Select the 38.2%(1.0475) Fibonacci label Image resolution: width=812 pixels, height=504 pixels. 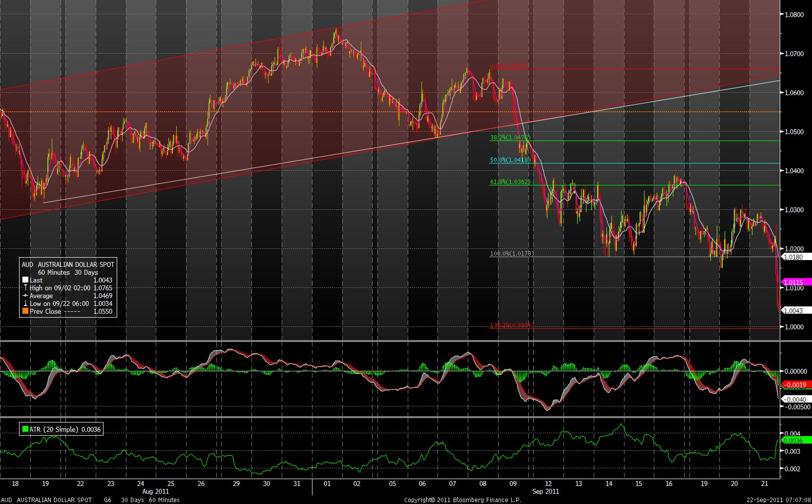[x=510, y=138]
